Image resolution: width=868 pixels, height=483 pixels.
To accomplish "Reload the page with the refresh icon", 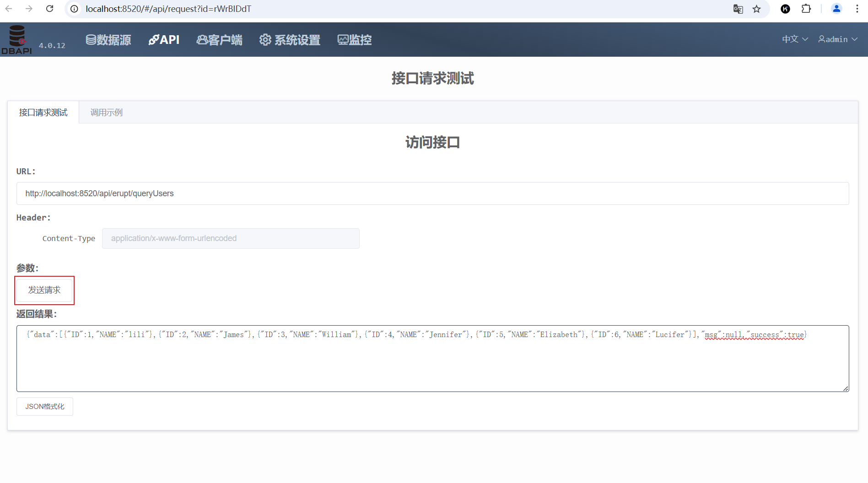I will (x=50, y=9).
